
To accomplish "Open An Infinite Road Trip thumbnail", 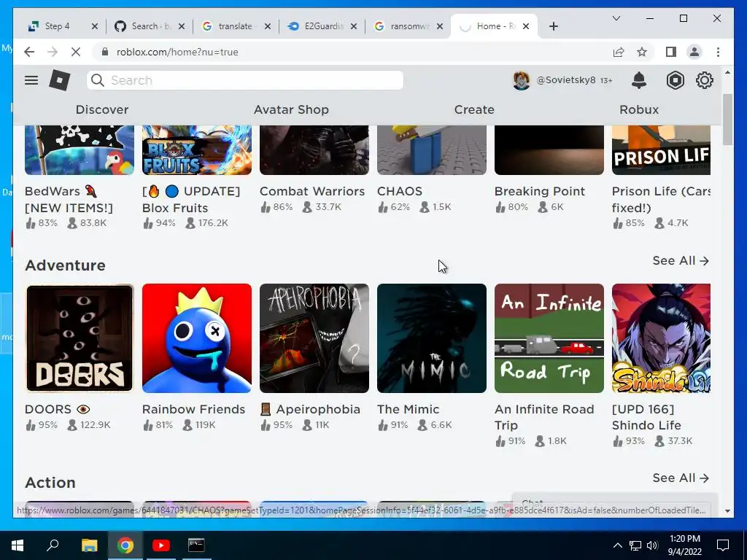I will point(549,338).
